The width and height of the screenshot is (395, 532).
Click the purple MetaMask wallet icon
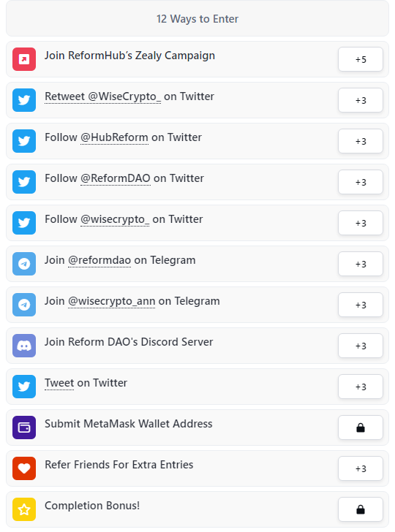(x=24, y=427)
